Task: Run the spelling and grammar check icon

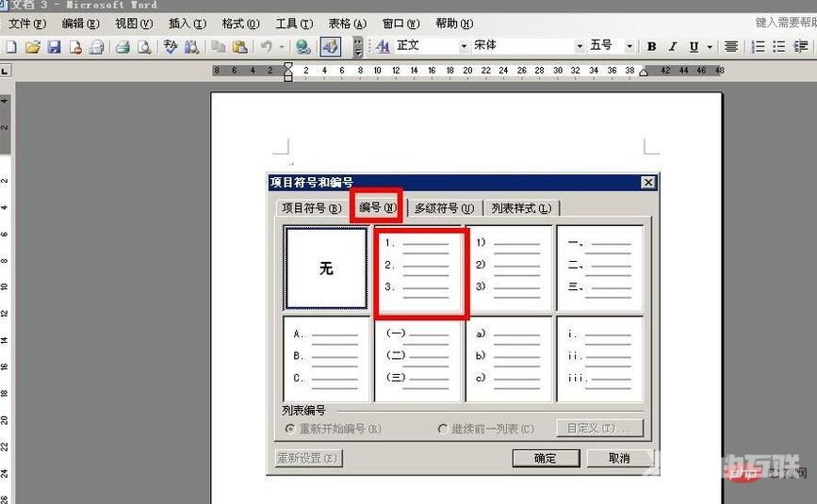Action: click(x=171, y=46)
